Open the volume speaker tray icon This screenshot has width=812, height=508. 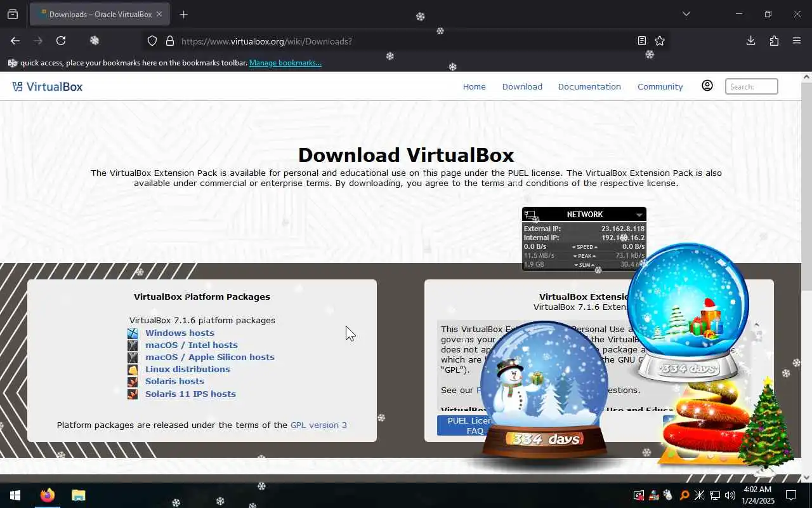coord(730,495)
